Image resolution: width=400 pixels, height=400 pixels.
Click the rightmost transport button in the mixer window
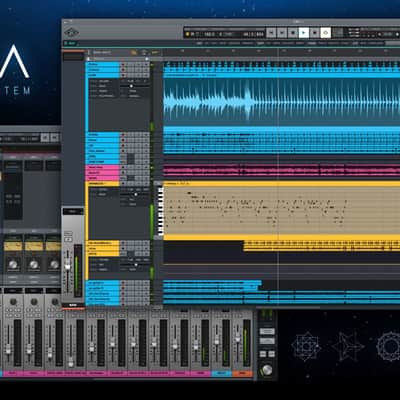coord(55,137)
